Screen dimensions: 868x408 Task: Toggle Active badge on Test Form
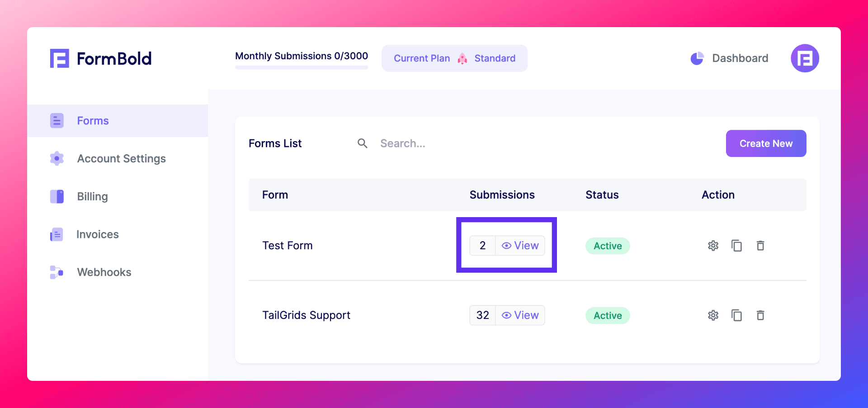[608, 246]
